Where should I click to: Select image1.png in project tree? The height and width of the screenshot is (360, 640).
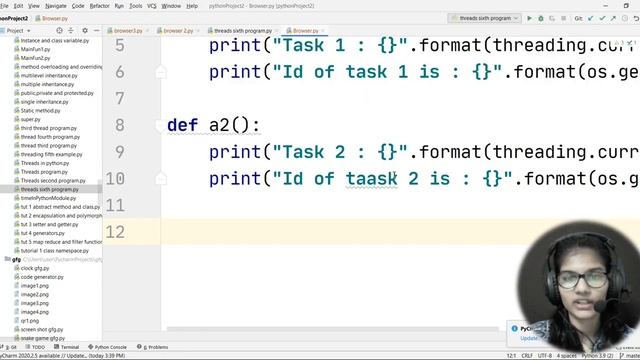tap(35, 286)
